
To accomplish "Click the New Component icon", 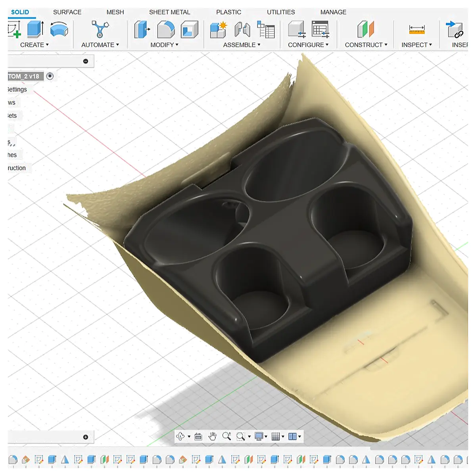I will pyautogui.click(x=218, y=29).
